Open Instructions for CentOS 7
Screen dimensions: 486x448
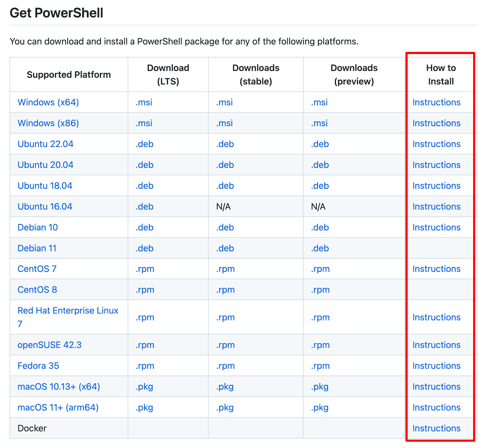436,269
